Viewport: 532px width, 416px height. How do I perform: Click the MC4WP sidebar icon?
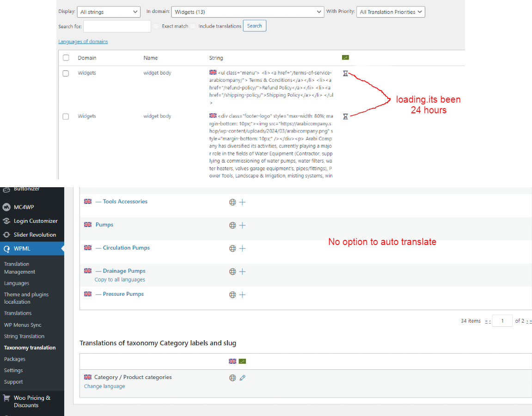coord(6,207)
